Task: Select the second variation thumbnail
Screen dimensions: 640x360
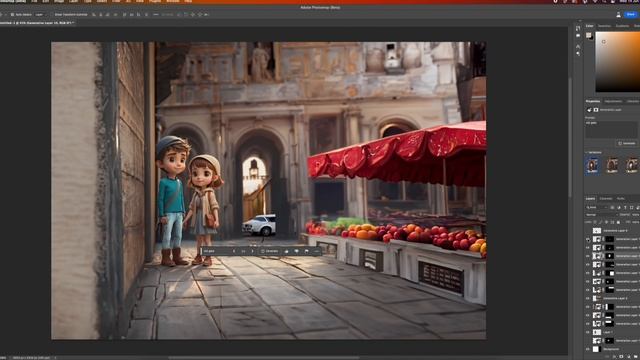Action: [612, 165]
